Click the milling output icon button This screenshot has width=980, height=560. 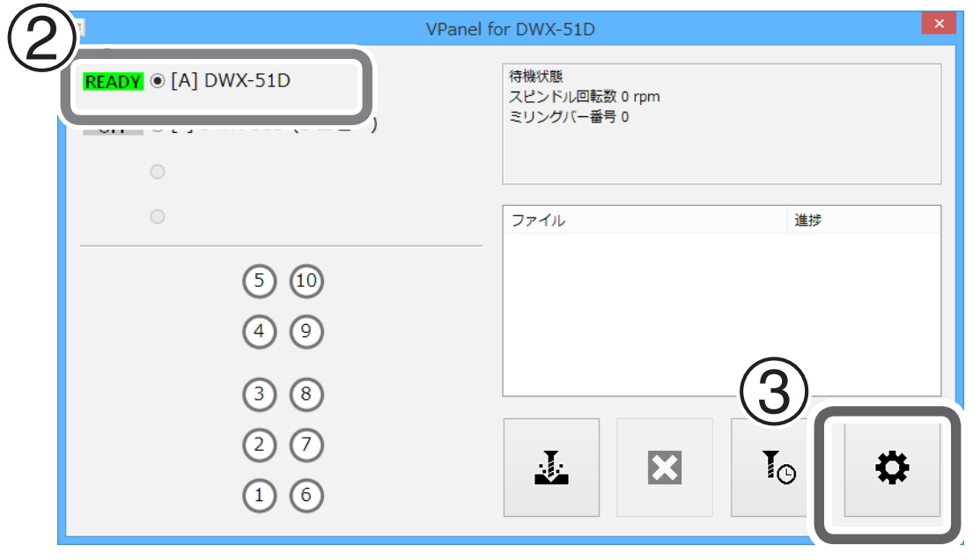click(551, 468)
